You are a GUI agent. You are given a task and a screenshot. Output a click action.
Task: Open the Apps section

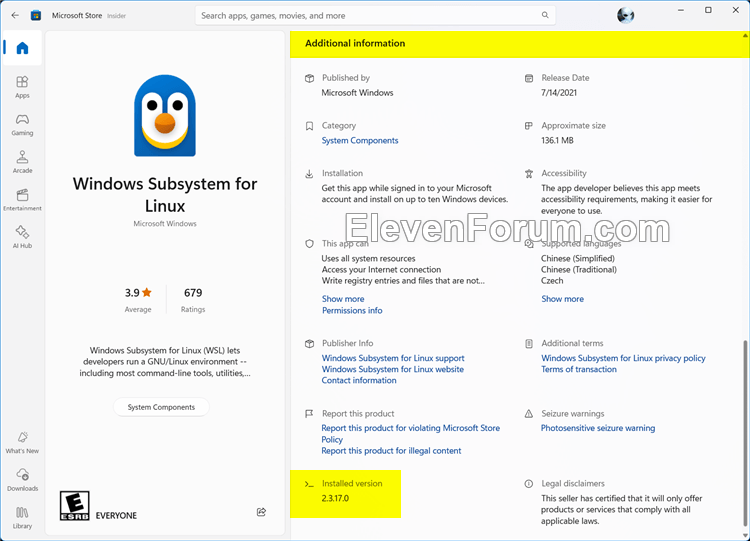[x=22, y=87]
